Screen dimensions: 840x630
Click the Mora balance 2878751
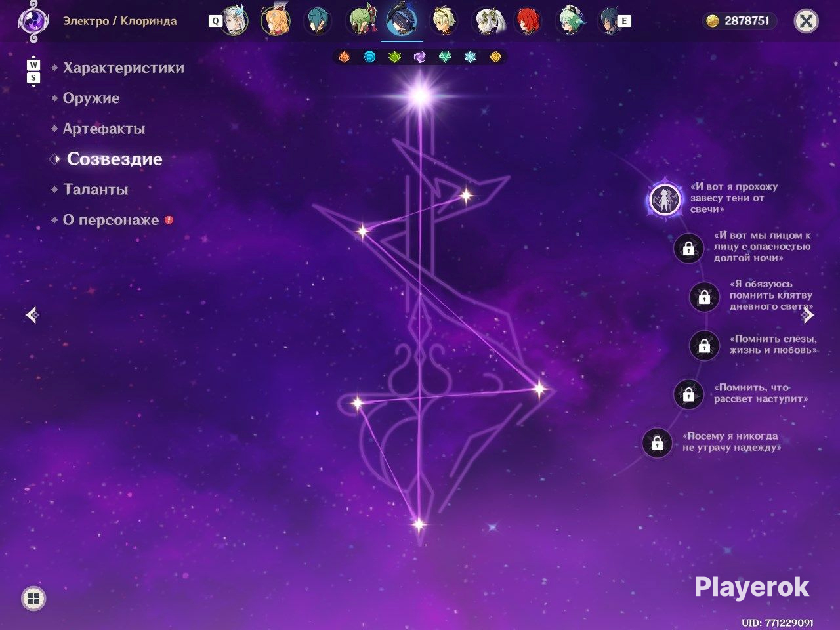click(747, 21)
